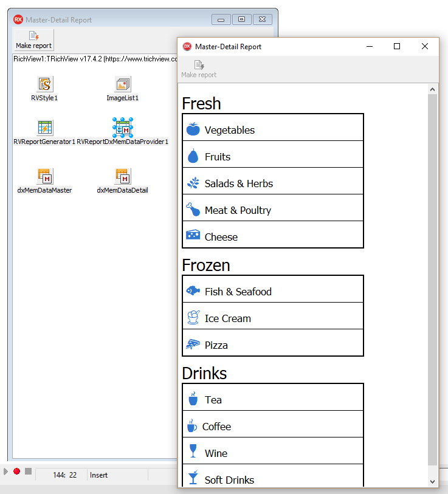
Task: Click the RichView1:TRichView v17.4.2 label
Action: [x=95, y=59]
